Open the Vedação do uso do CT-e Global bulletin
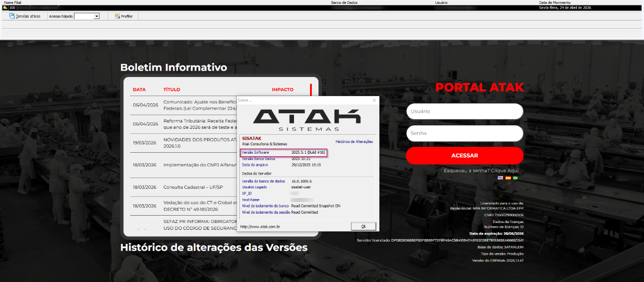This screenshot has height=282, width=644. [184, 206]
